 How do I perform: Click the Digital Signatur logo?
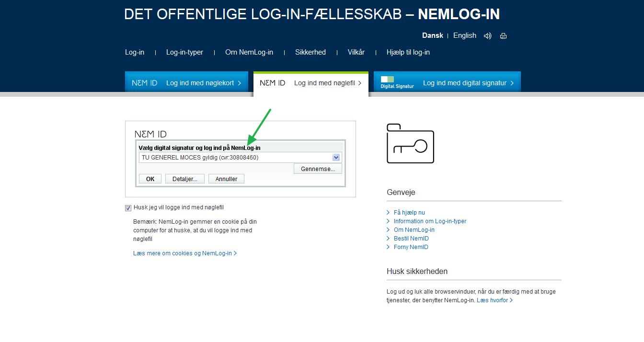pyautogui.click(x=397, y=82)
